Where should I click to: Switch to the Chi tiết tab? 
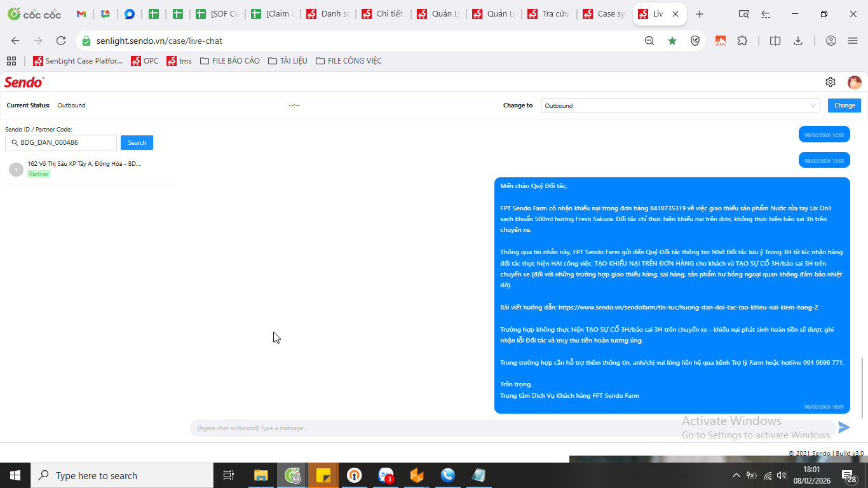click(x=383, y=14)
